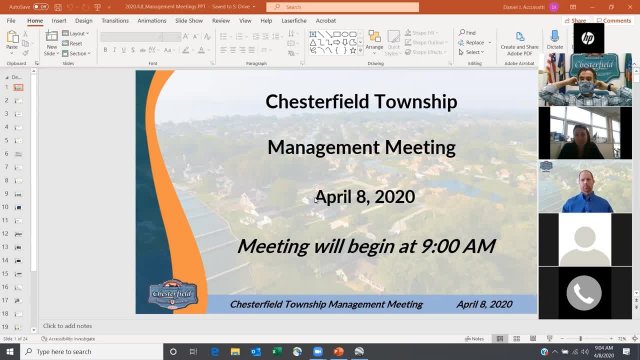Open Excel from Windows taskbar
The image size is (640, 360).
tap(277, 351)
